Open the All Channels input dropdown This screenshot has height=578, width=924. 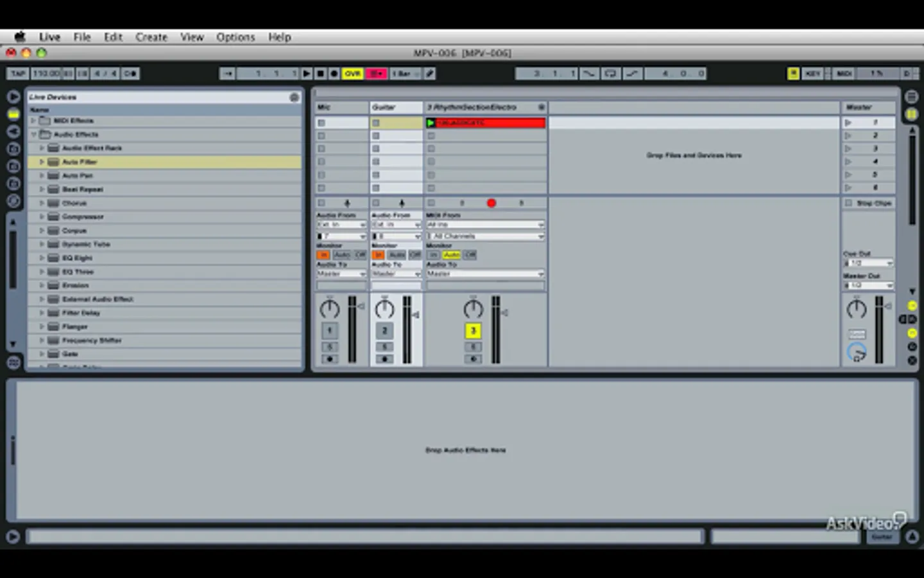point(485,236)
